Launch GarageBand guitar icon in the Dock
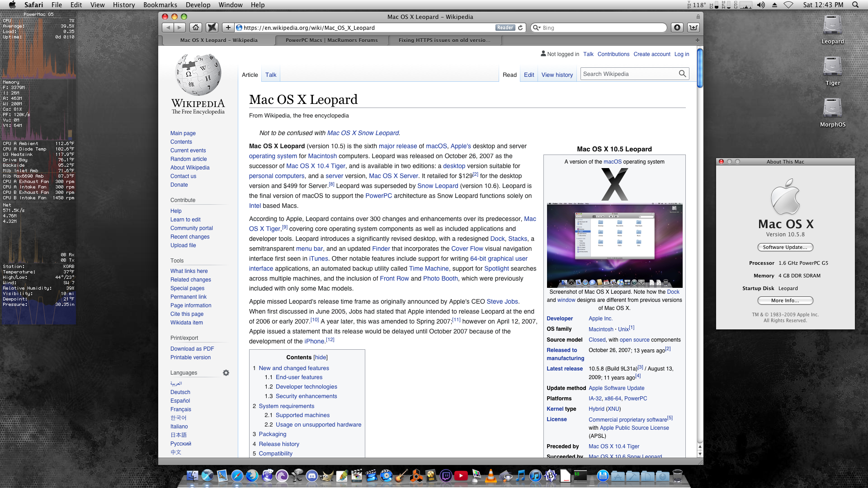The width and height of the screenshot is (868, 488). 401,475
